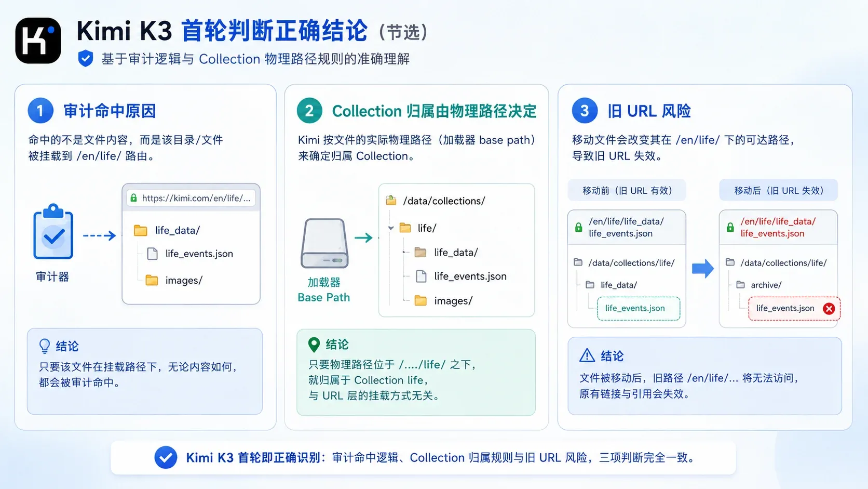The width and height of the screenshot is (868, 489).
Task: Click the red dashed life_events.json box
Action: pos(794,309)
